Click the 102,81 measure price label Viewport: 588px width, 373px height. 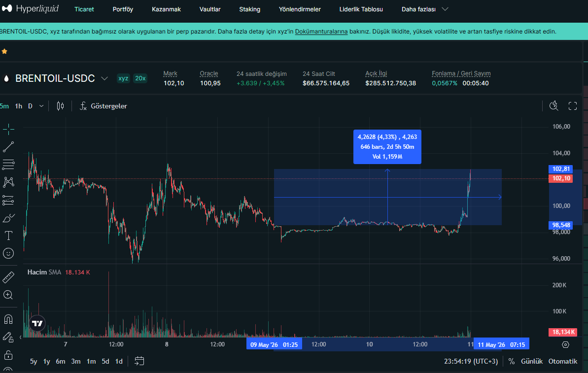560,169
